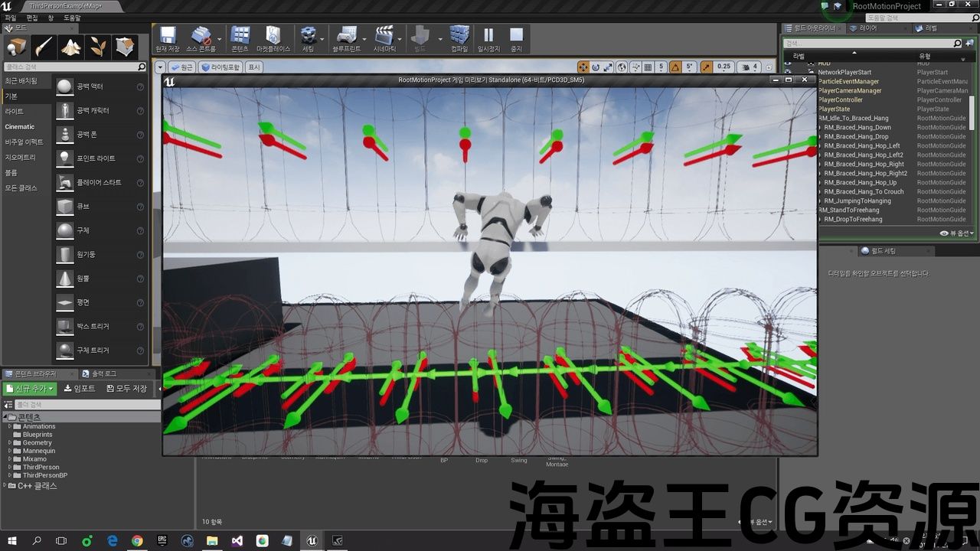Image resolution: width=980 pixels, height=551 pixels.
Task: Open the Landscape mode tool
Action: [x=71, y=48]
